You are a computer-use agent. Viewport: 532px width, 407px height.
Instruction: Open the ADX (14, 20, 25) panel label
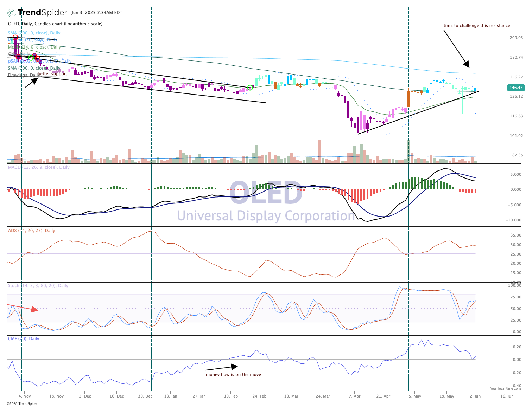coord(32,231)
